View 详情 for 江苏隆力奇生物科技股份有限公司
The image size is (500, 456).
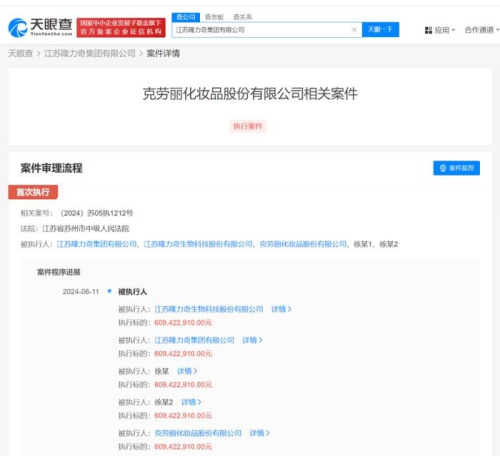click(281, 309)
